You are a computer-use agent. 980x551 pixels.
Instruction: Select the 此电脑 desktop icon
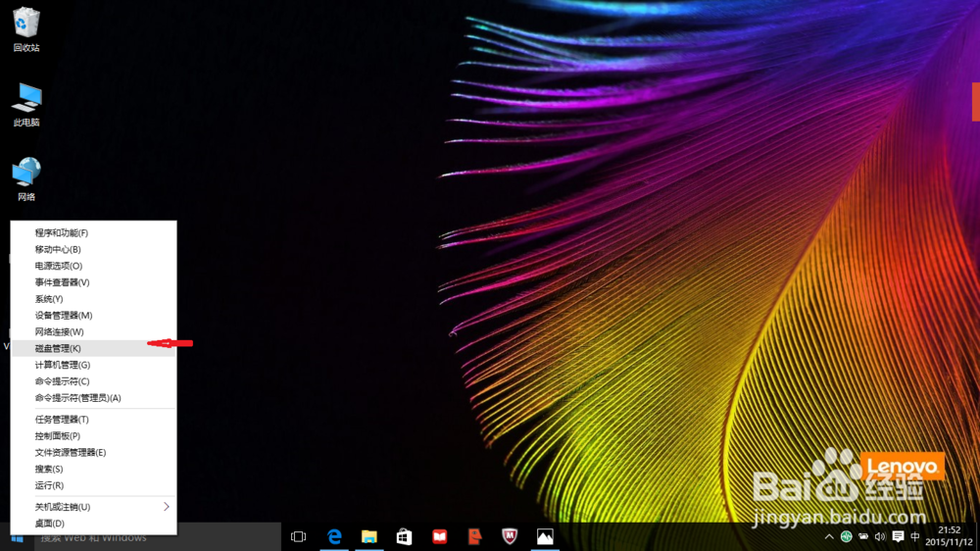25,105
